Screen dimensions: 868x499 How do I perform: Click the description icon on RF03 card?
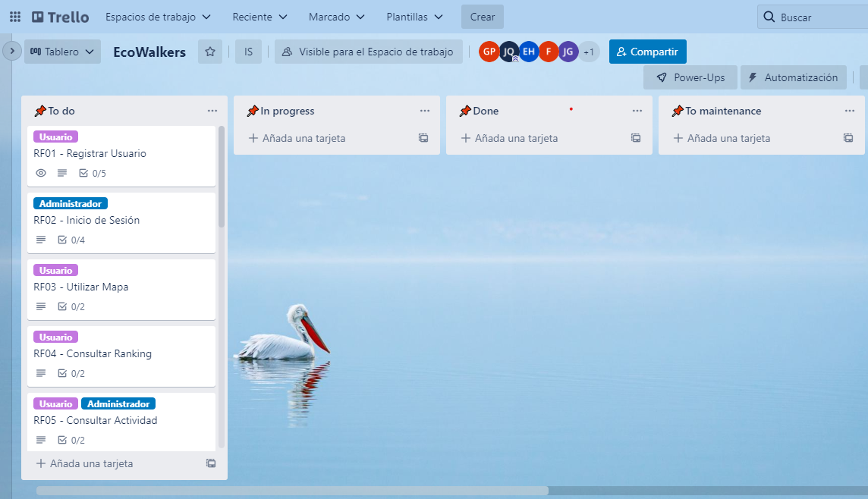(41, 306)
